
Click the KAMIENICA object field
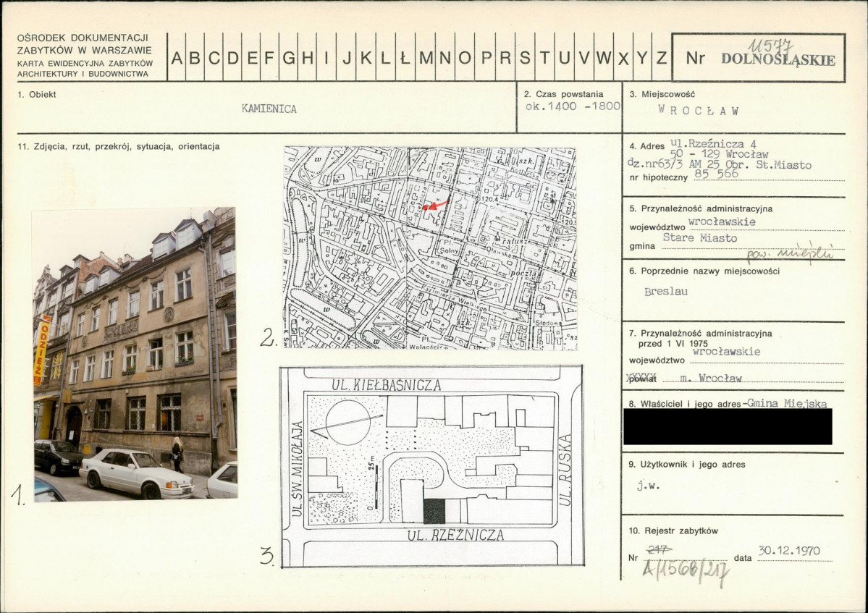(269, 109)
